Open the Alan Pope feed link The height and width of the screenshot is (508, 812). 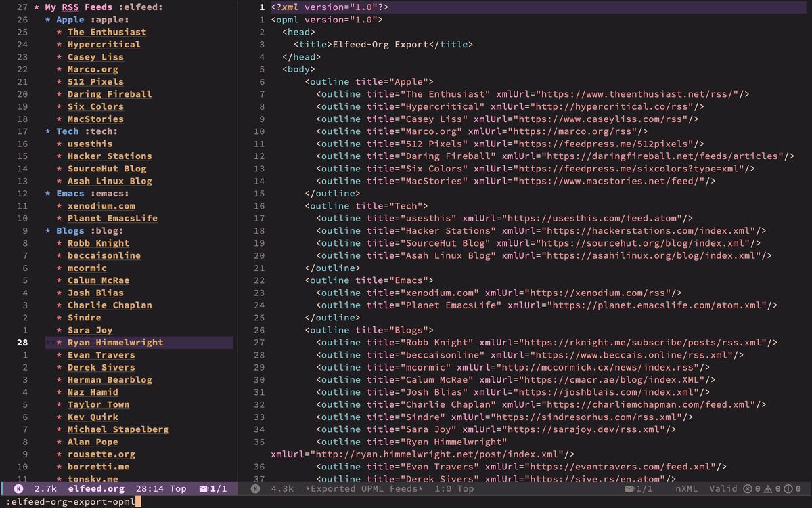pyautogui.click(x=93, y=442)
